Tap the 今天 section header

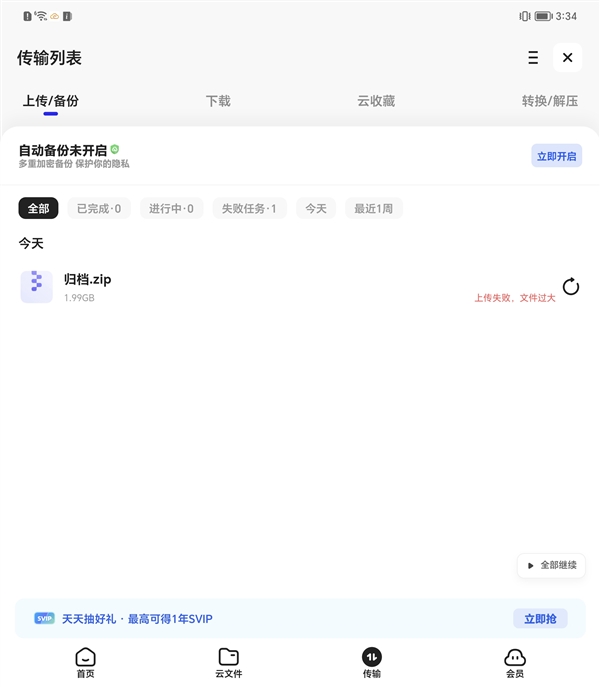[31, 243]
